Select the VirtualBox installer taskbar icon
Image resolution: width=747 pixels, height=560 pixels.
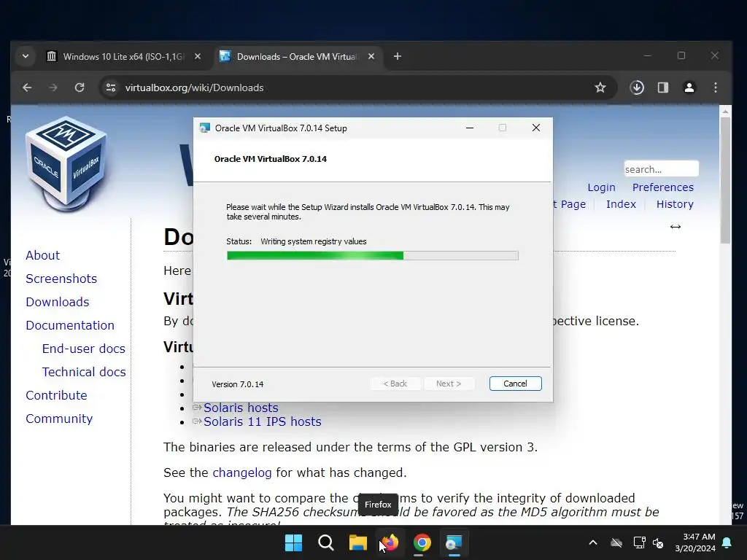coord(454,542)
